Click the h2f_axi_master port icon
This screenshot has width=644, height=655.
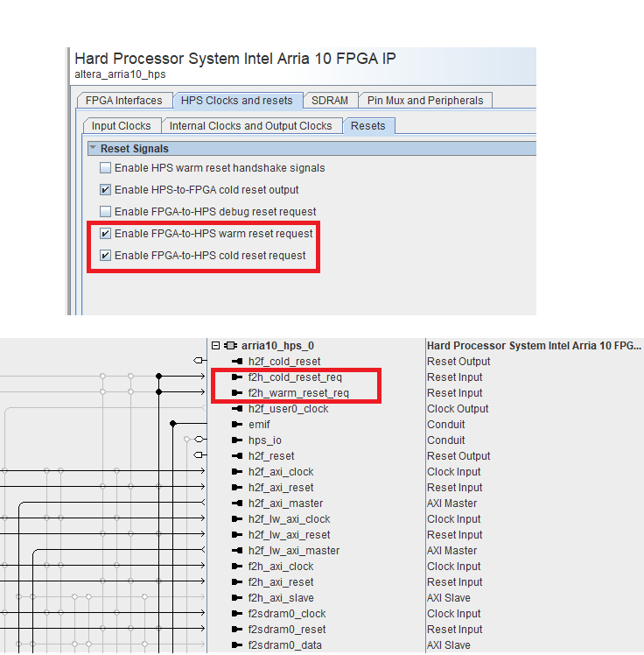pos(237,503)
